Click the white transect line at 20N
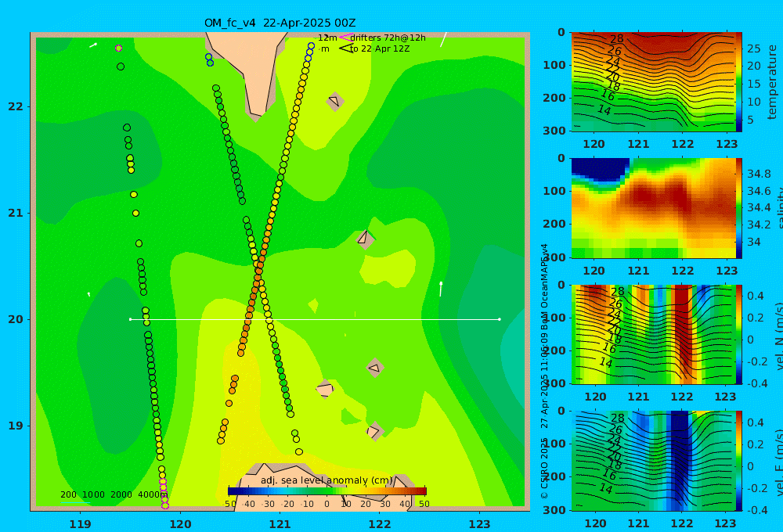This screenshot has height=532, width=783. (315, 319)
